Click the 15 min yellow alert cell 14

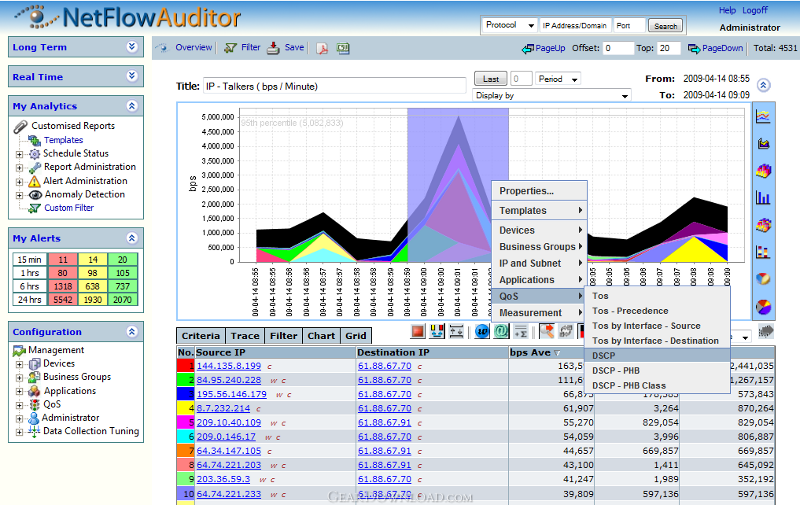[92, 260]
